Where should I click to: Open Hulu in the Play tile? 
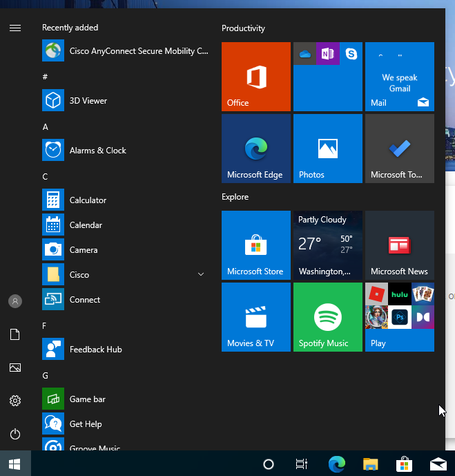[400, 294]
